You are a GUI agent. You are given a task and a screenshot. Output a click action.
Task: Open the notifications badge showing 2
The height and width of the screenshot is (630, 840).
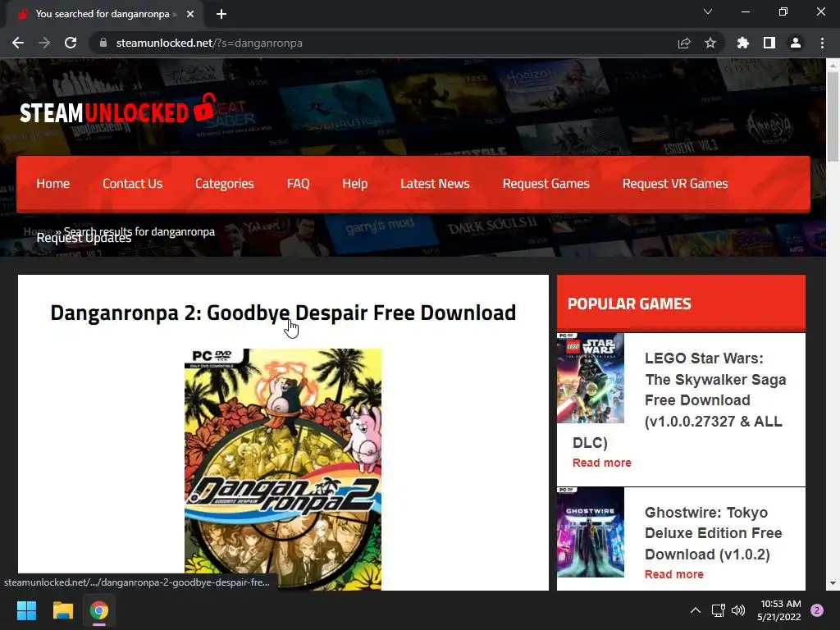pyautogui.click(x=817, y=610)
